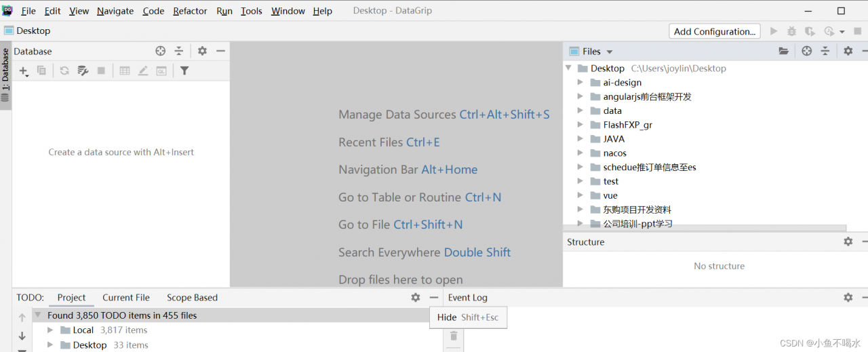Open Database panel gear settings
The image size is (868, 352).
(202, 51)
